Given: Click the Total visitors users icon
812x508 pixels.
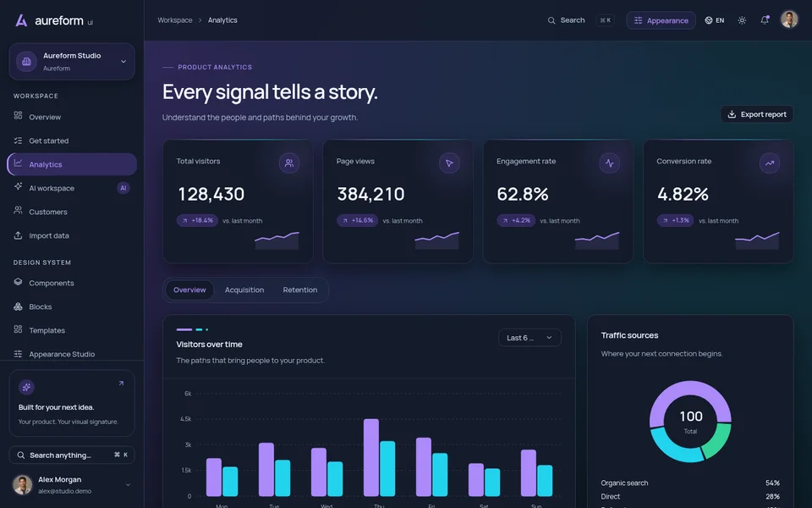Looking at the screenshot, I should coord(289,163).
